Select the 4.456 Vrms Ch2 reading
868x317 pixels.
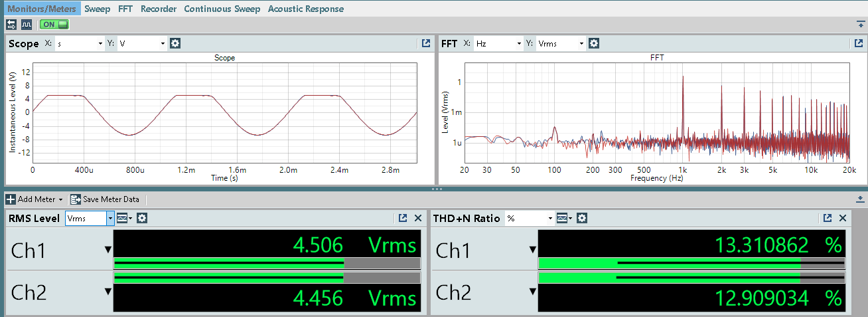click(354, 297)
